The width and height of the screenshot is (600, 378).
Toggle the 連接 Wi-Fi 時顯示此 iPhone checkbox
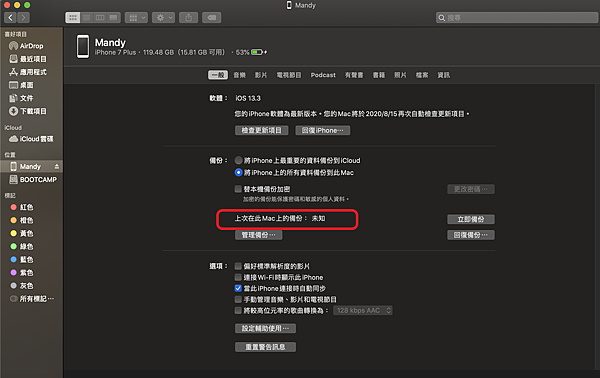pos(238,277)
